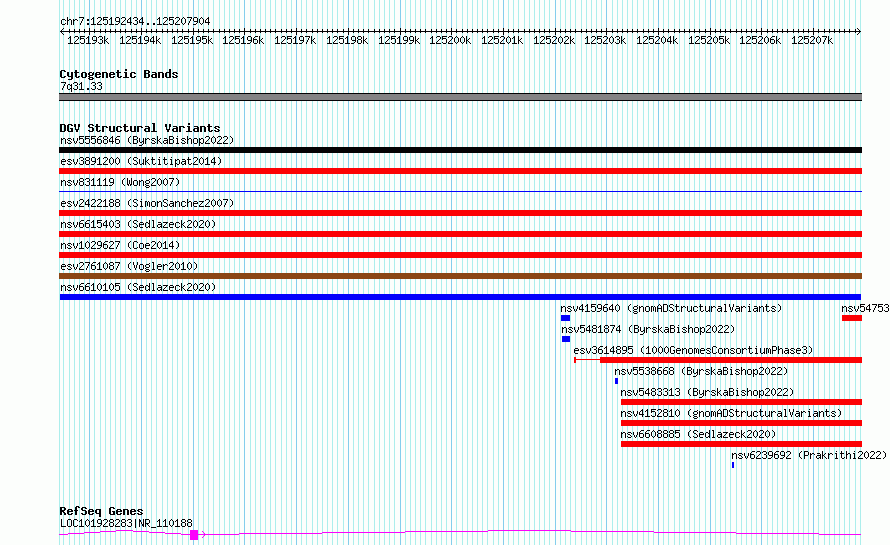The width and height of the screenshot is (890, 545).
Task: Select the small blue nsv4159640 variant box
Action: tap(565, 318)
